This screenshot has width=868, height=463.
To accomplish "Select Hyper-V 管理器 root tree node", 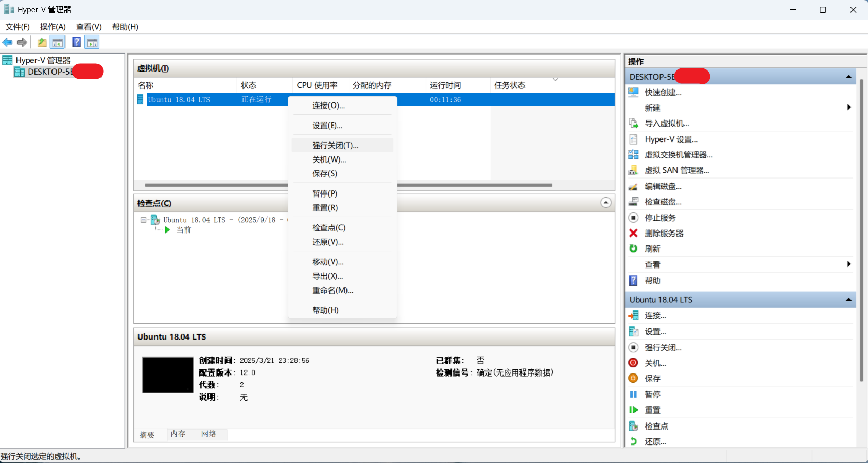I will (37, 60).
